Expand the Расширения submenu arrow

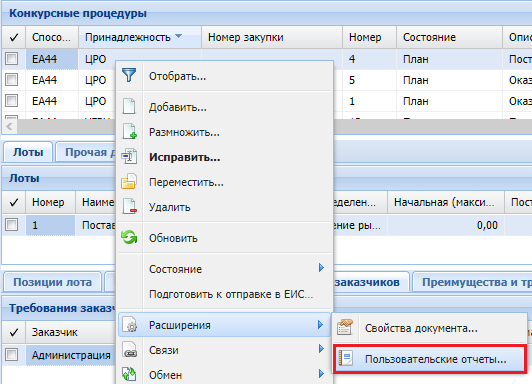coord(320,325)
